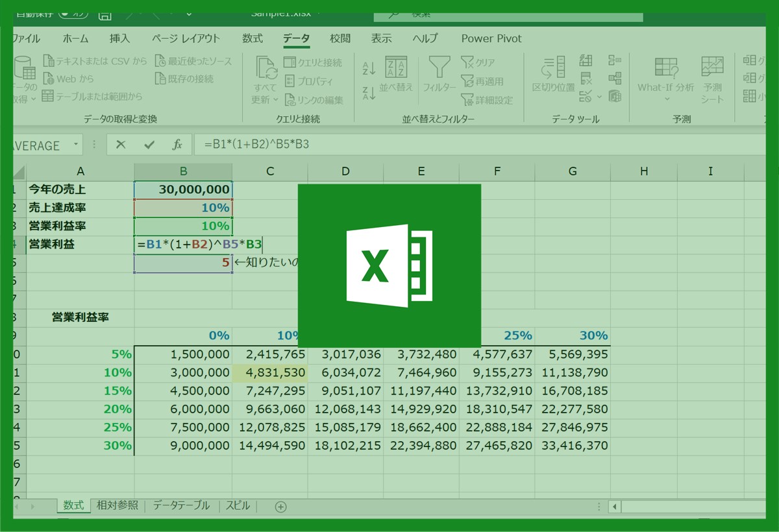Sort descending with the Z to A icon

pos(369,92)
